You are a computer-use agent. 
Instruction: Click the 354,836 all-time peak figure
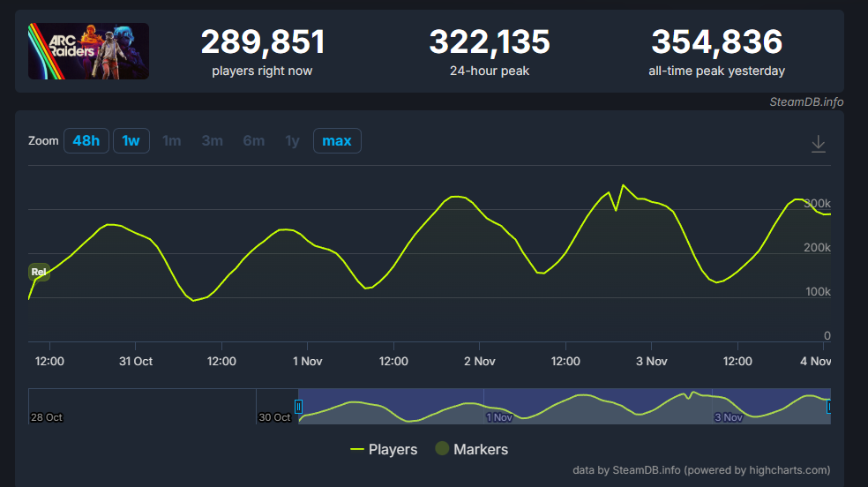[716, 41]
